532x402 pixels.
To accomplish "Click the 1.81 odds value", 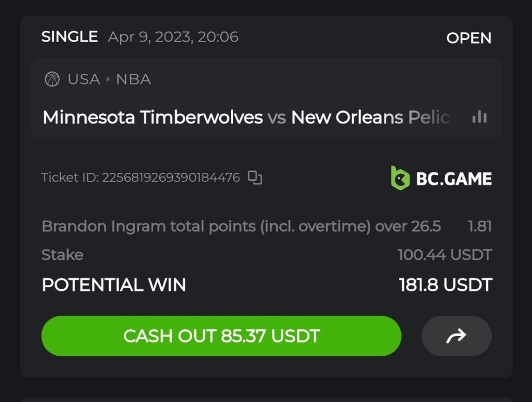I will tap(479, 227).
